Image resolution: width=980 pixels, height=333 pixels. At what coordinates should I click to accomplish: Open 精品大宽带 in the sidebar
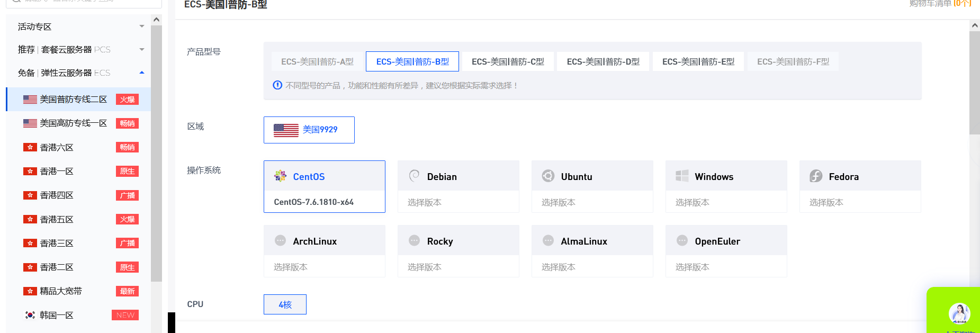pos(78,291)
